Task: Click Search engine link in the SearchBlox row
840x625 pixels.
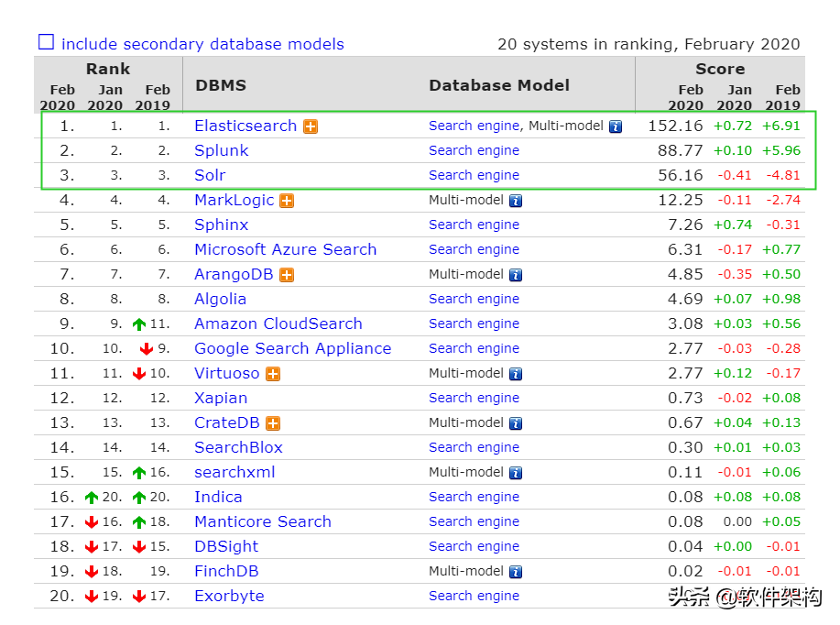Action: click(x=474, y=447)
